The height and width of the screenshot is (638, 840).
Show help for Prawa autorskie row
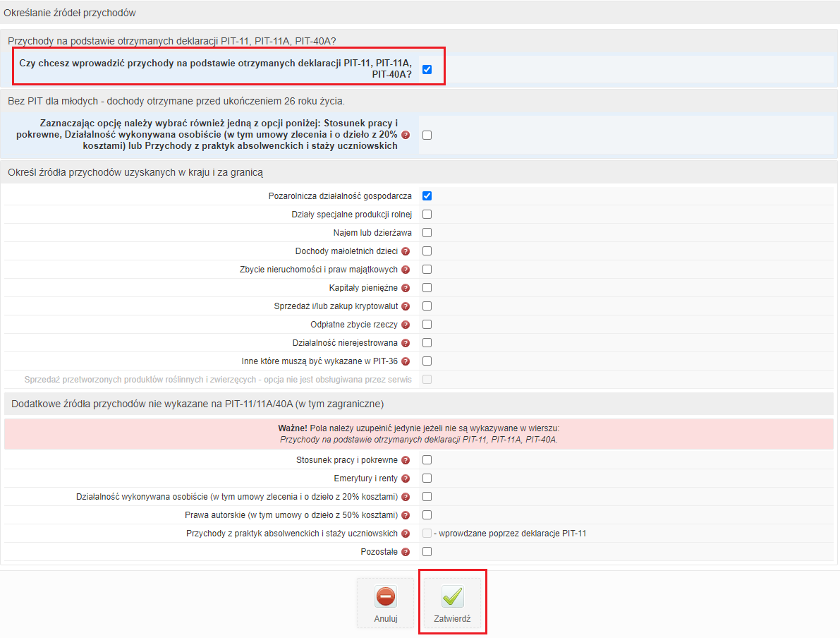point(406,515)
